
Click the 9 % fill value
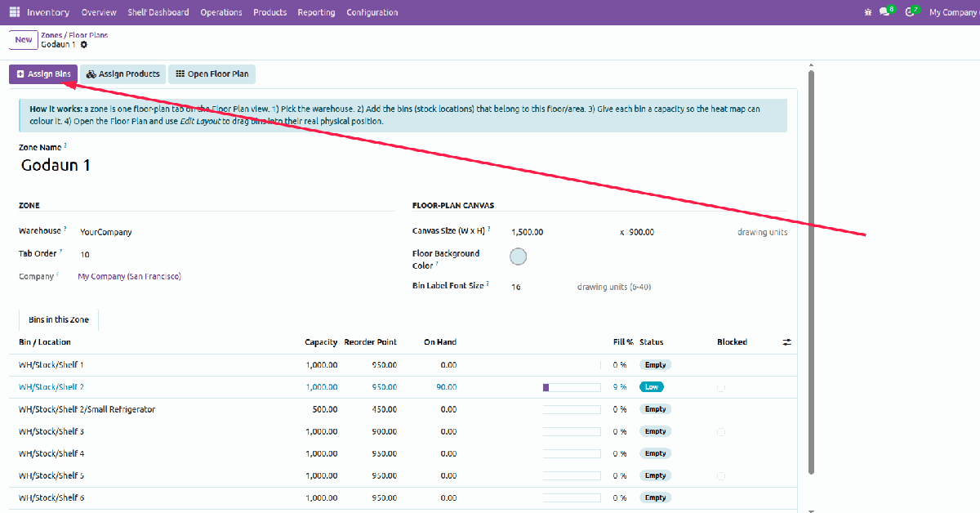(x=620, y=387)
